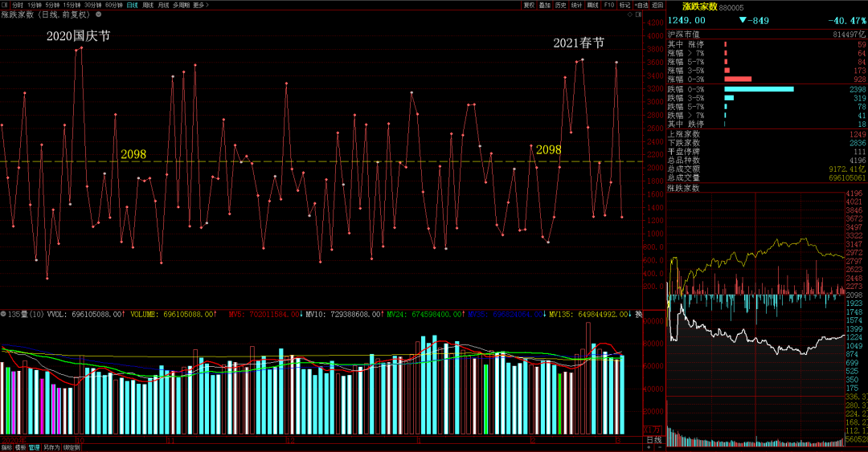
Task: Select the 1分钟 period tab
Action: click(x=35, y=5)
